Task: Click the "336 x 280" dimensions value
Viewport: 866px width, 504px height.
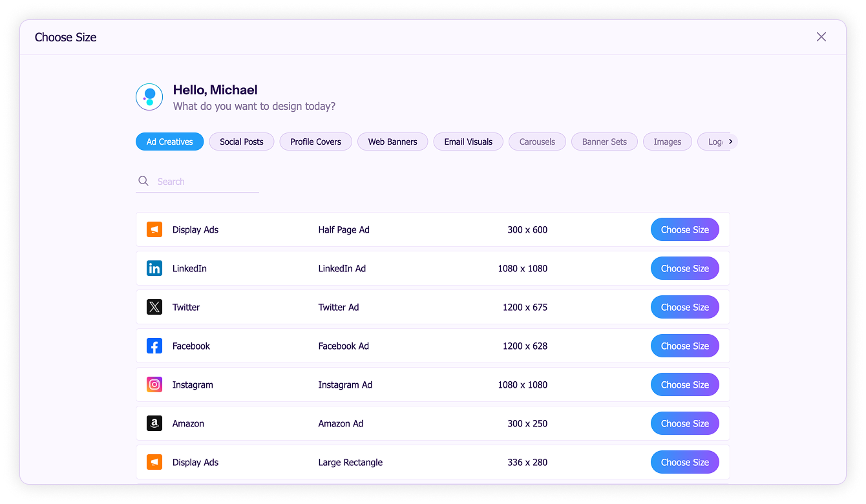Action: pos(527,462)
